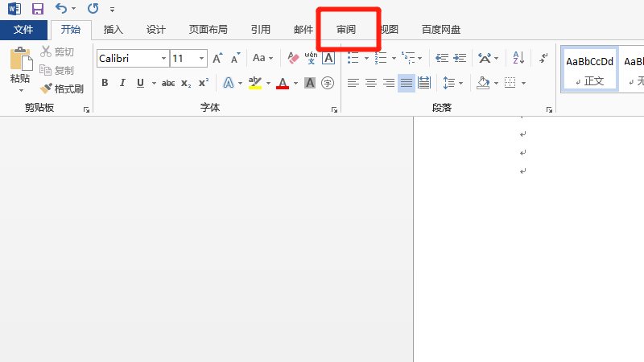This screenshot has height=362, width=644.
Task: Select the 正文 style in styles gallery
Action: [589, 69]
